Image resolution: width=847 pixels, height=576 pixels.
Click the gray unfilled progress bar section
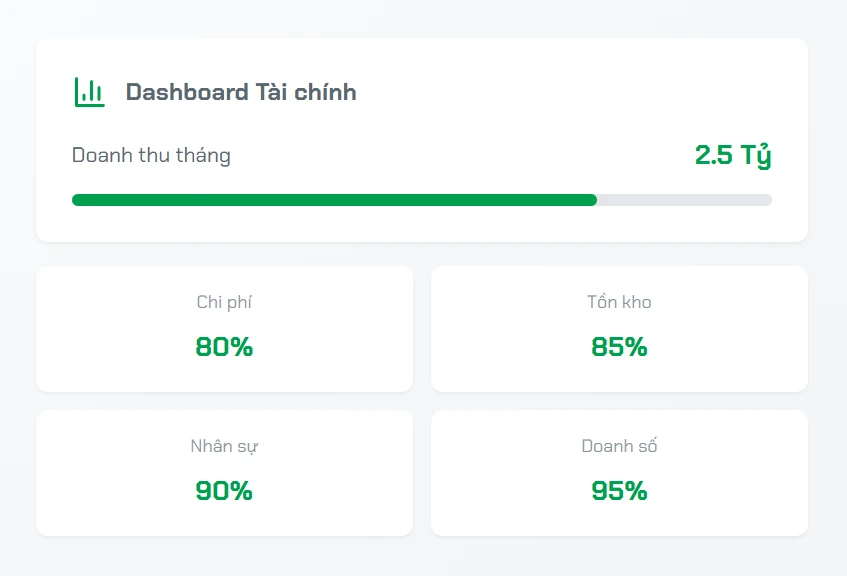(684, 200)
